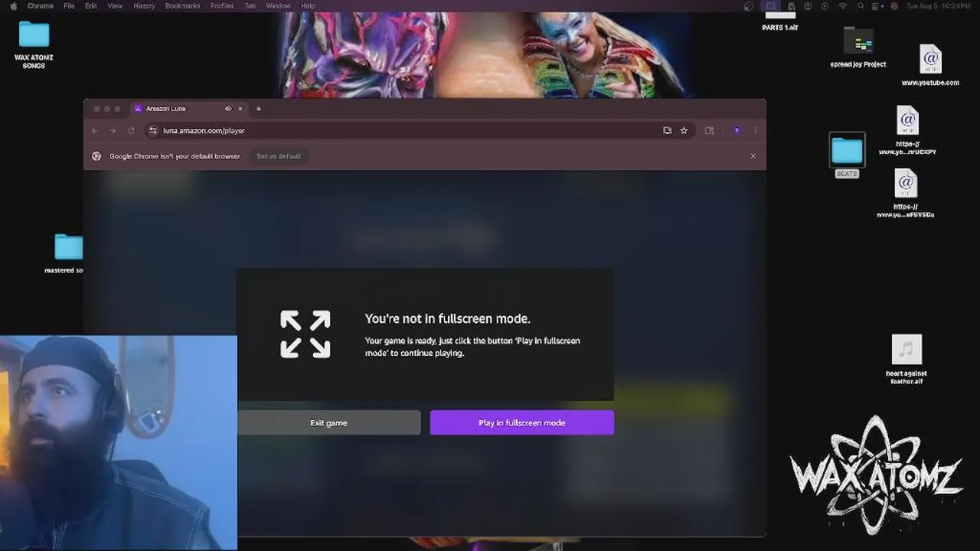Click the Chrome window's green maximize button

(119, 109)
